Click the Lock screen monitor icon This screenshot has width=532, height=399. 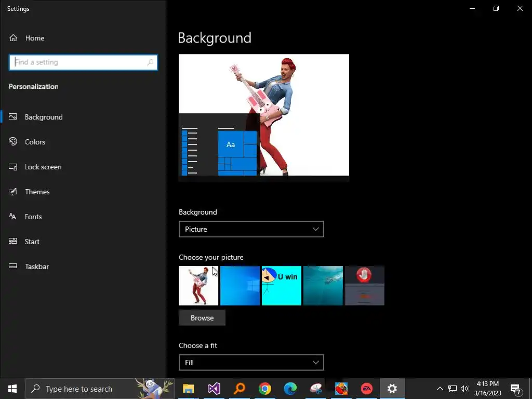point(13,167)
